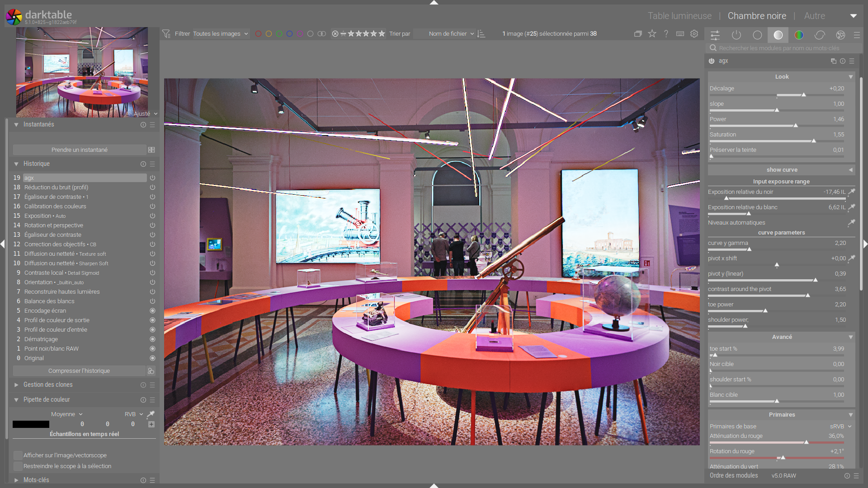Click Compresser l'historique button

coord(79,371)
